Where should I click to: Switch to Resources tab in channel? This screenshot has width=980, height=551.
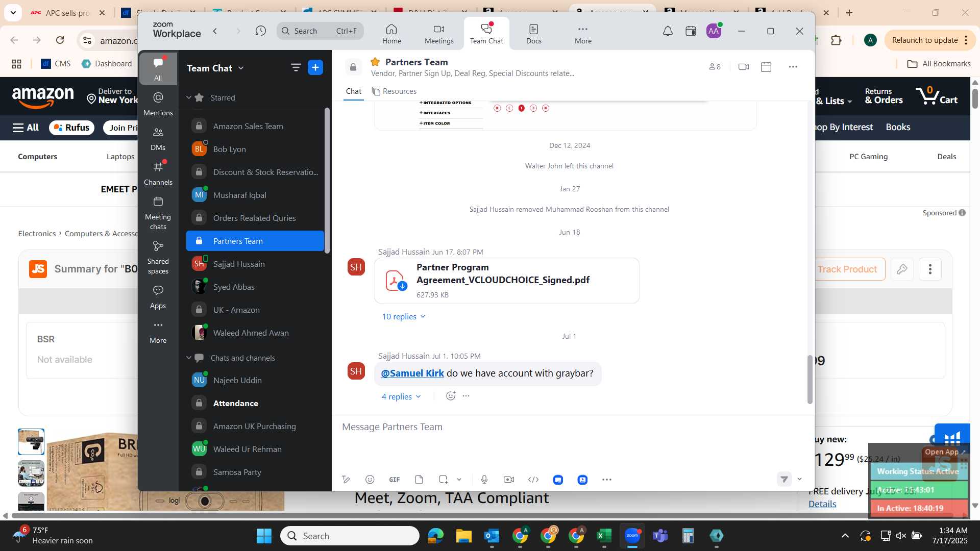point(394,91)
